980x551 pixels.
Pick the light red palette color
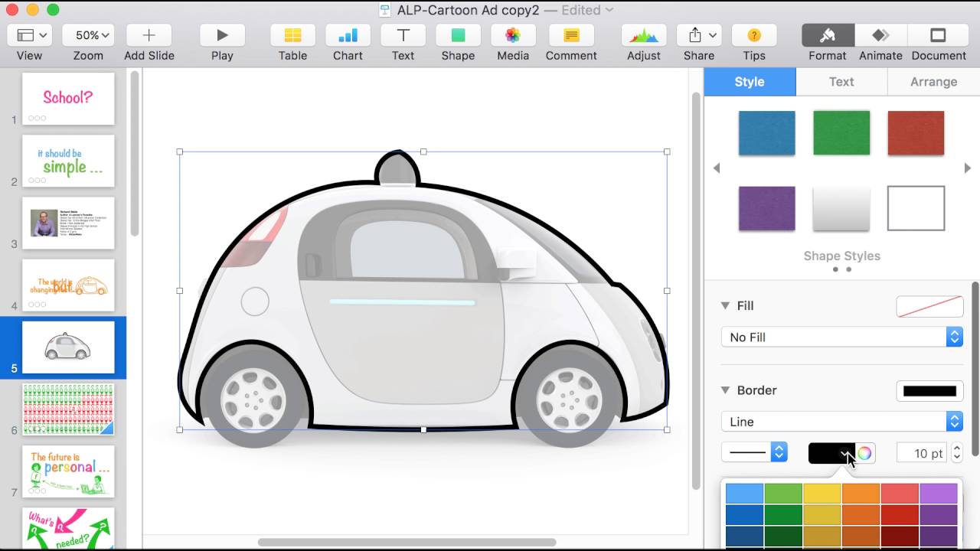(x=900, y=494)
